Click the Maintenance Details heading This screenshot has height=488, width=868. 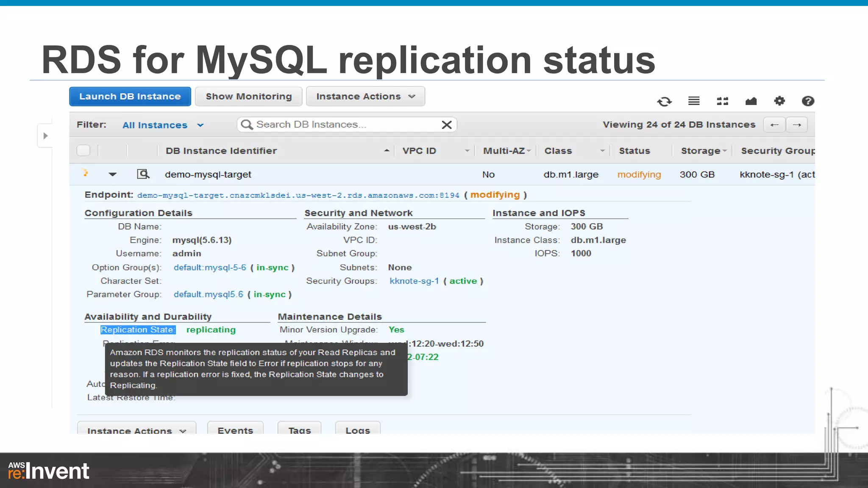330,317
